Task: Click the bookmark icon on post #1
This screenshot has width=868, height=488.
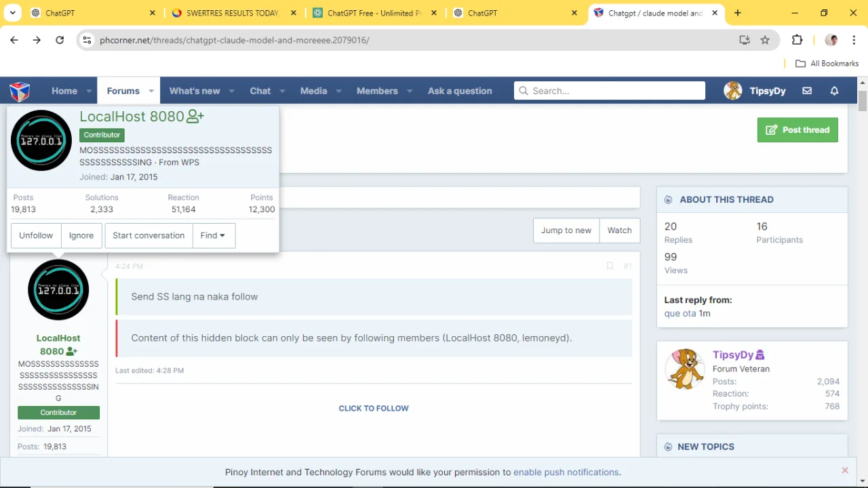Action: tap(610, 266)
